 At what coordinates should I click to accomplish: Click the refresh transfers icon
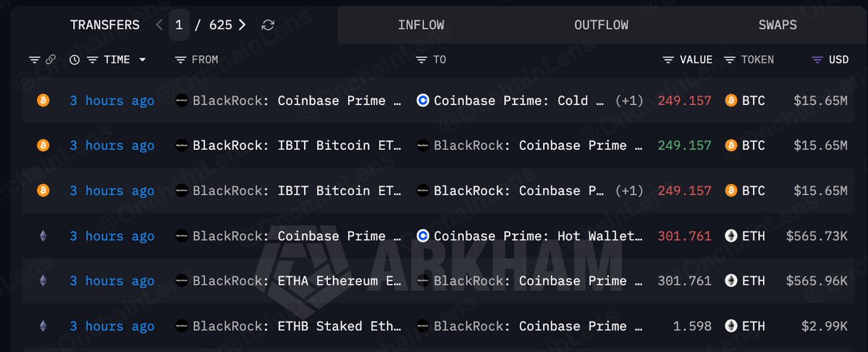tap(268, 25)
